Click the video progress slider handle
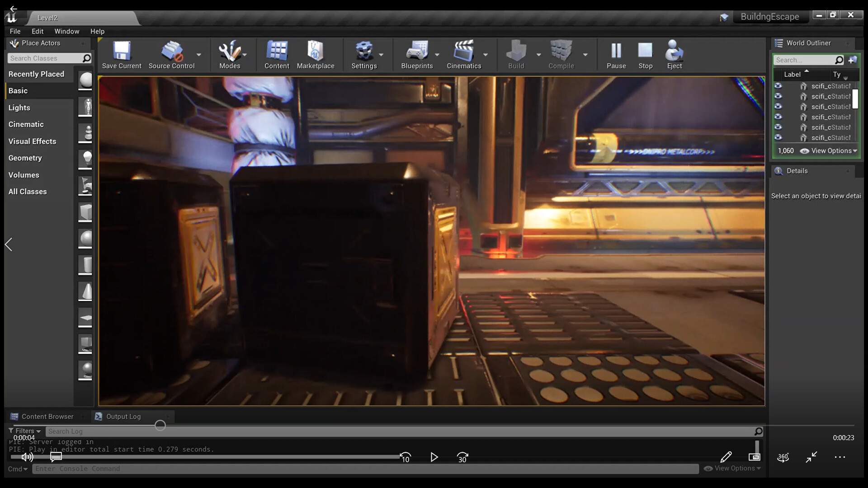Viewport: 868px width, 488px height. point(160,425)
